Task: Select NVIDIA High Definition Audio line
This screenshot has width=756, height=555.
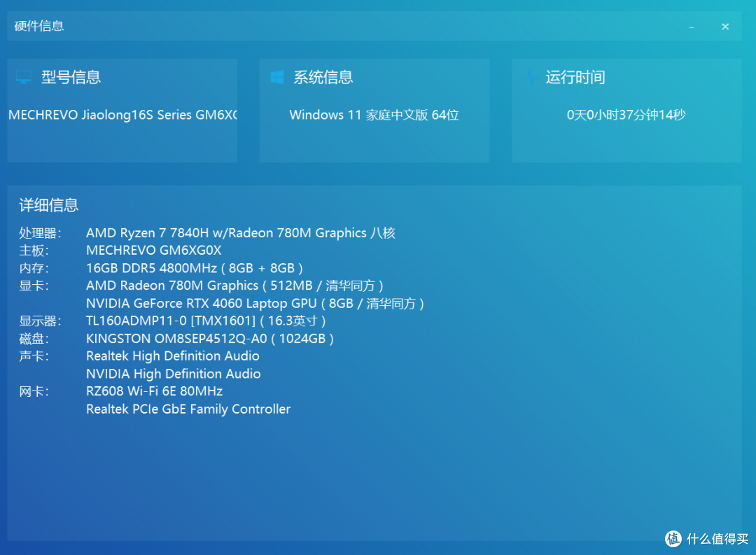Action: [174, 374]
